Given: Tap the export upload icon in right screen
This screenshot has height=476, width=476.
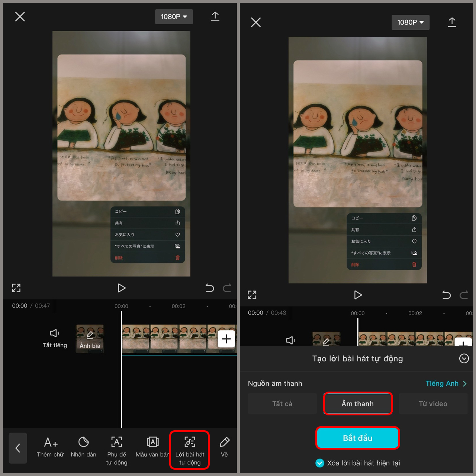Looking at the screenshot, I should (452, 22).
